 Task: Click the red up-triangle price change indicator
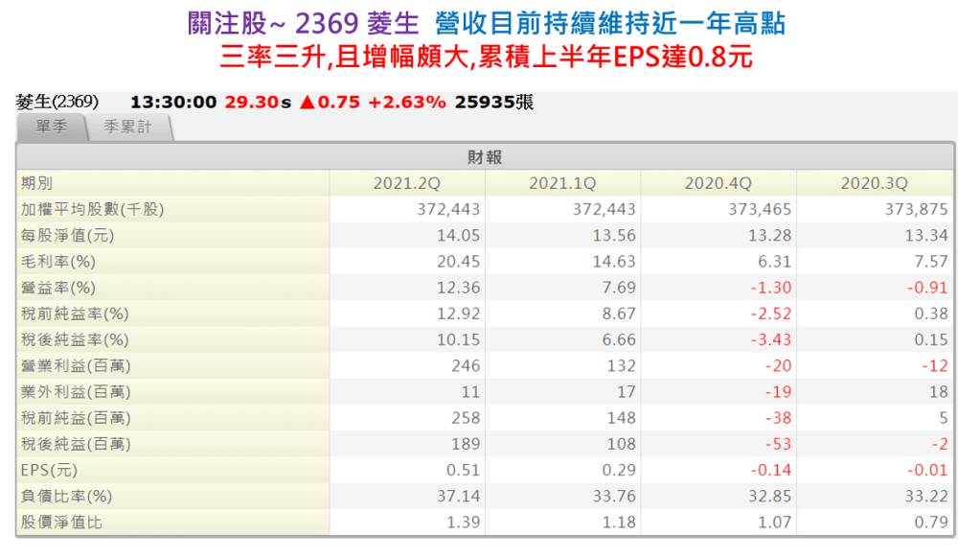coord(309,103)
